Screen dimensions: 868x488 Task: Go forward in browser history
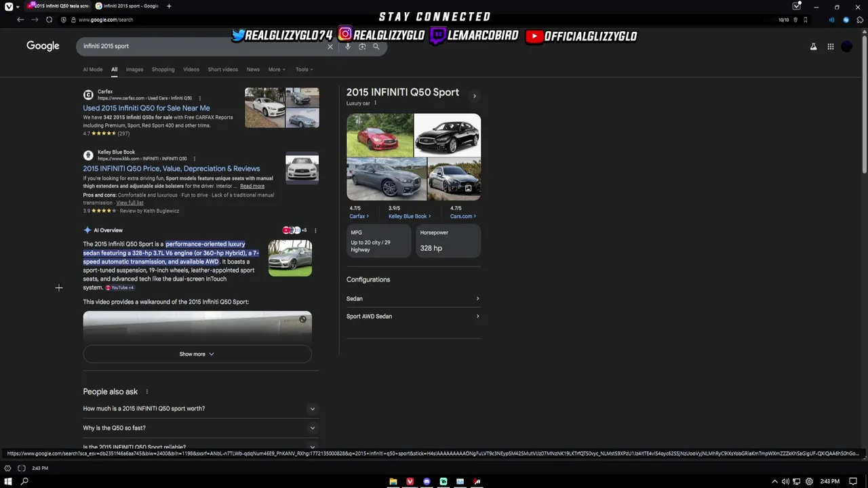(x=35, y=20)
